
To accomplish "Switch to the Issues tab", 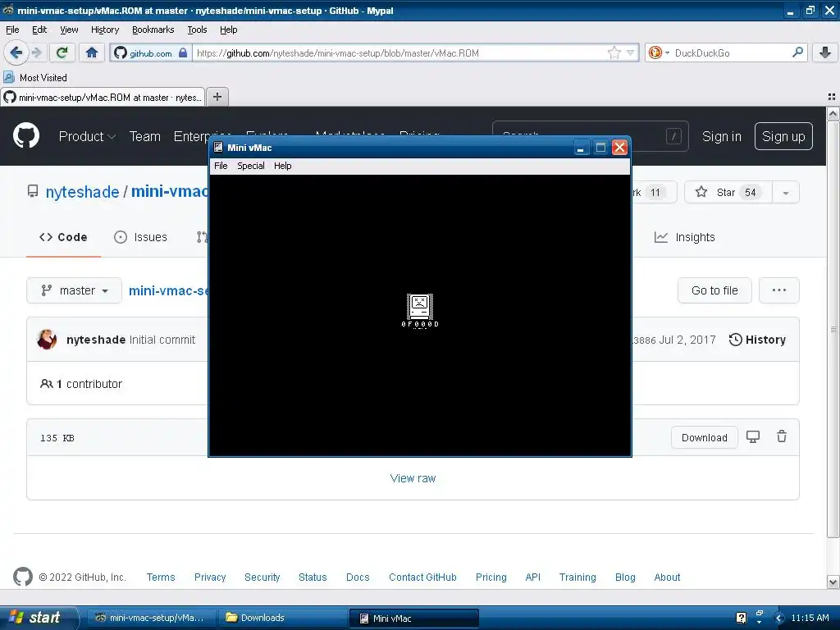I will click(x=140, y=237).
